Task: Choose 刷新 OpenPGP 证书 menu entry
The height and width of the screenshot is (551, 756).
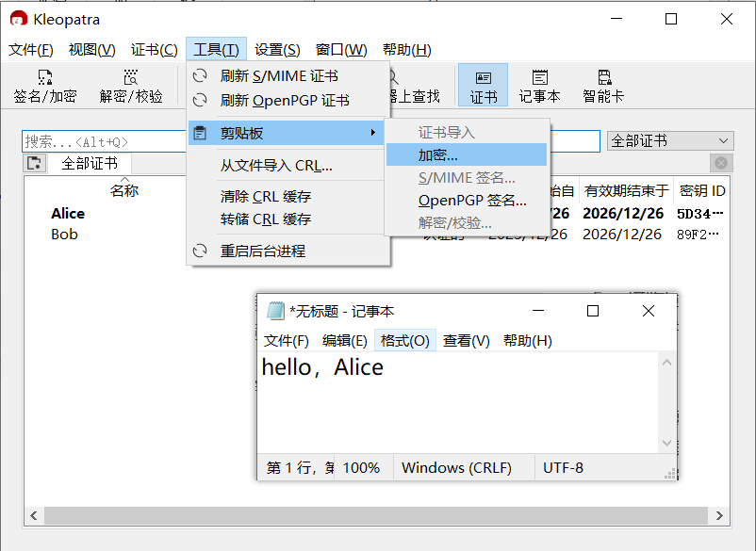Action: point(288,100)
